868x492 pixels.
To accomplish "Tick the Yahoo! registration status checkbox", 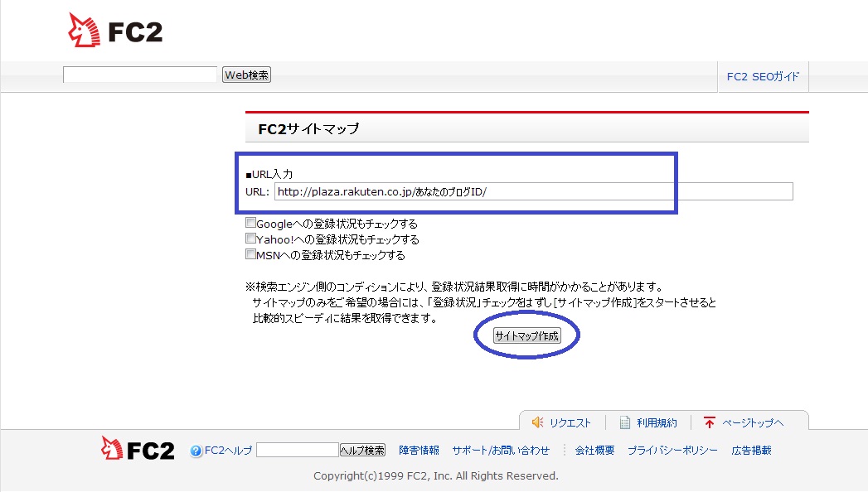I will 250,239.
